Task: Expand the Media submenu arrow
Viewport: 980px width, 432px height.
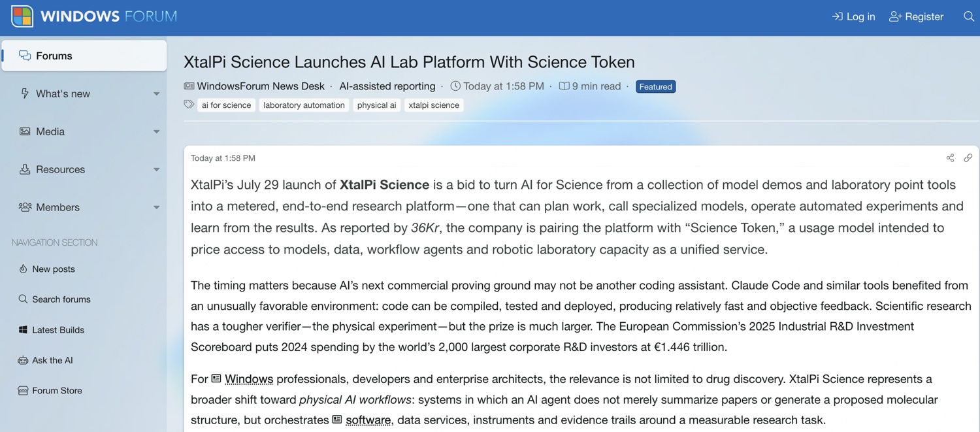Action: [156, 132]
